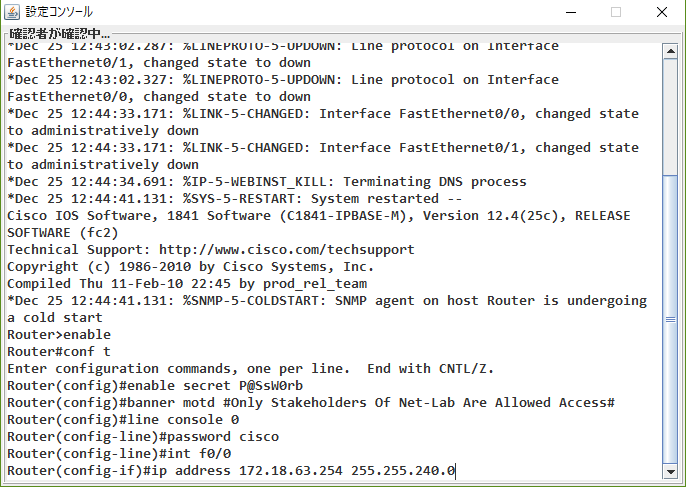Click the vertical scrollbar thumb
The height and width of the screenshot is (487, 686).
(670, 319)
